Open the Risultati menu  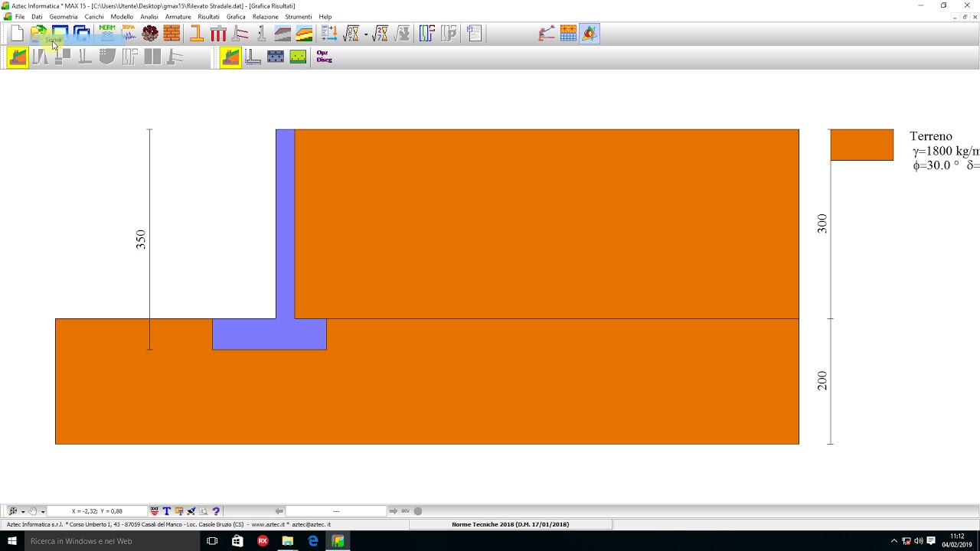click(208, 17)
